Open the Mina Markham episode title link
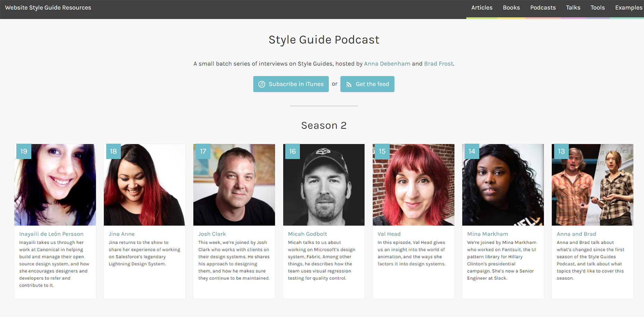The height and width of the screenshot is (317, 644). [488, 234]
